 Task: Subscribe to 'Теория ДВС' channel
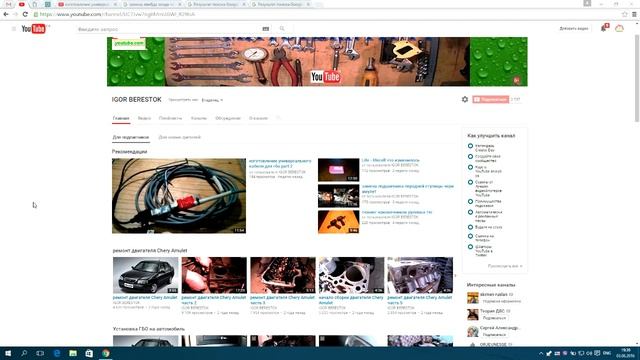494,318
